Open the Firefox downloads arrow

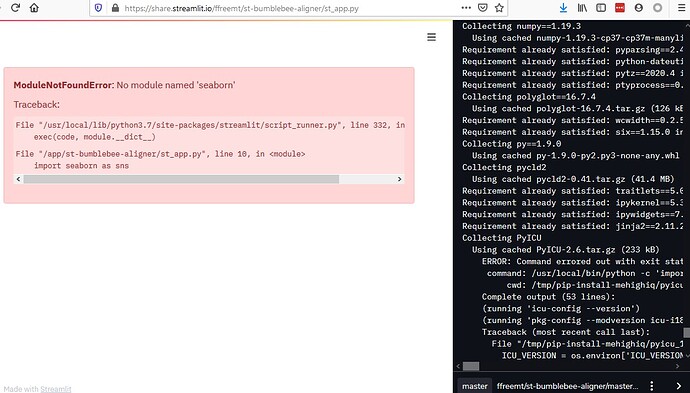coord(563,7)
